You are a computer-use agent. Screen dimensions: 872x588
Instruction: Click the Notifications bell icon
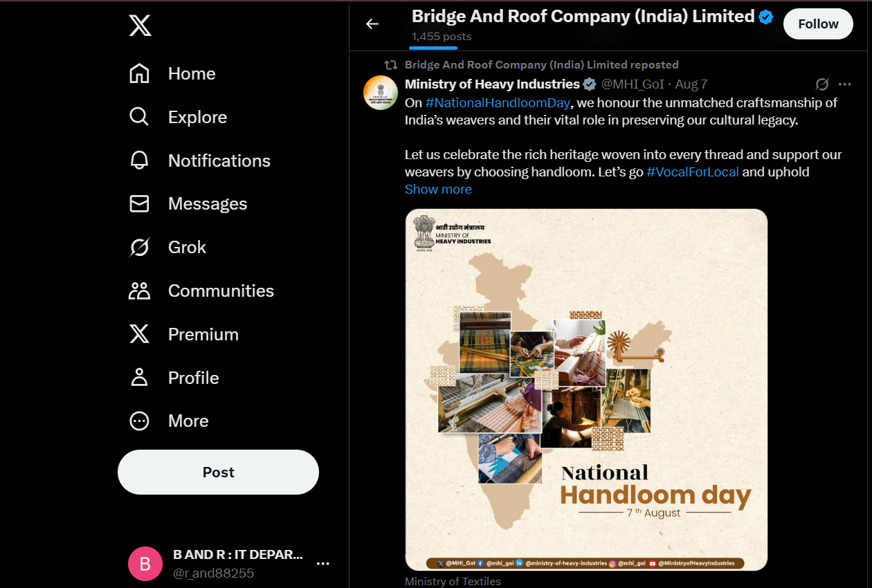(x=139, y=160)
